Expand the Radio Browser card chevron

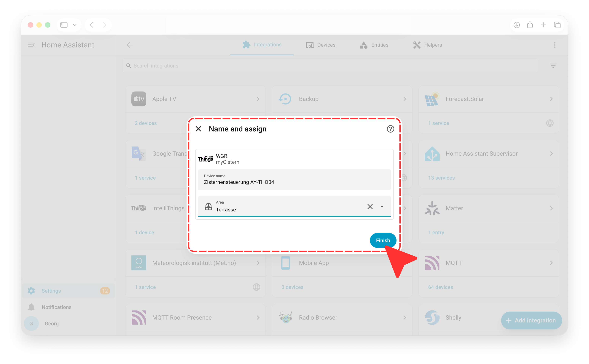click(404, 318)
